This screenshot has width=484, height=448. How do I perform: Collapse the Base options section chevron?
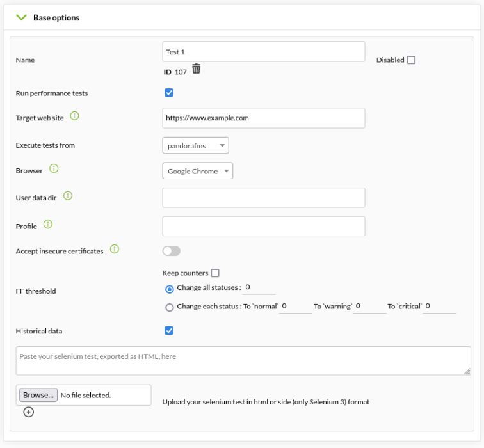click(x=21, y=17)
